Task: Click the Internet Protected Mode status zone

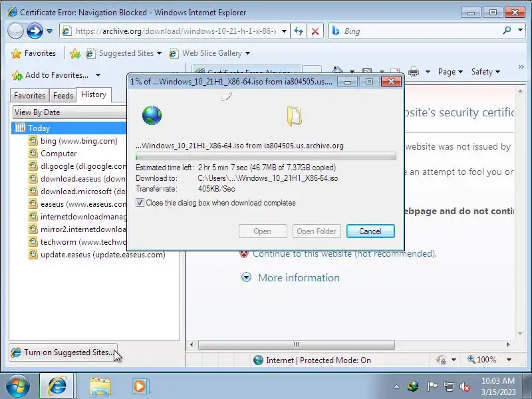Action: coord(312,360)
